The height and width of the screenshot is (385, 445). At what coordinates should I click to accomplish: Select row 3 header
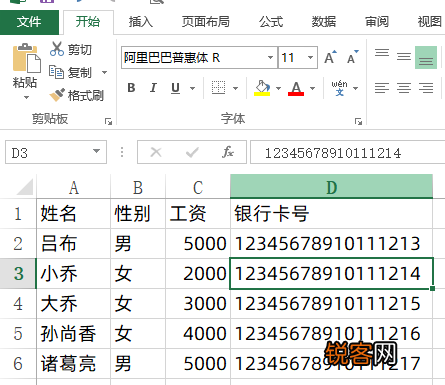18,273
